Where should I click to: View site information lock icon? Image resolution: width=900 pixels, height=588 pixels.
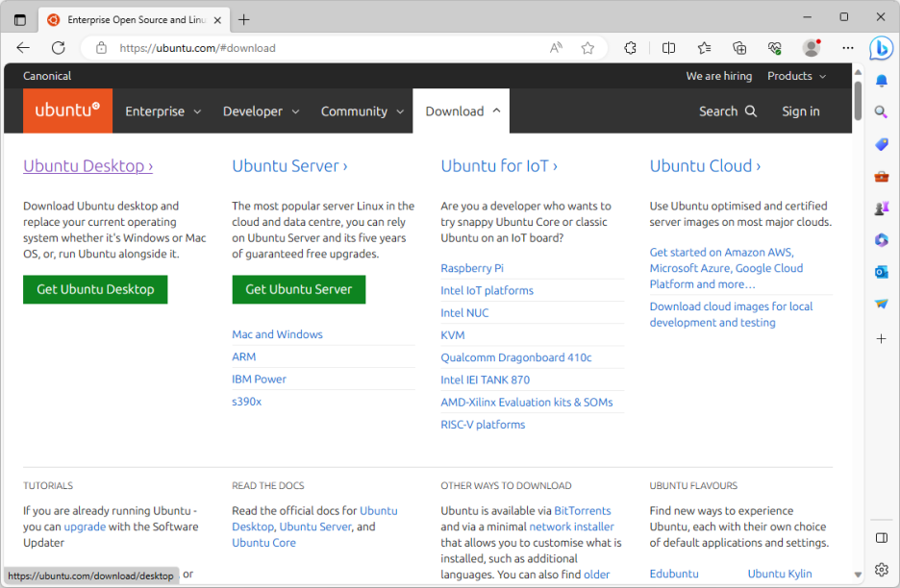101,48
